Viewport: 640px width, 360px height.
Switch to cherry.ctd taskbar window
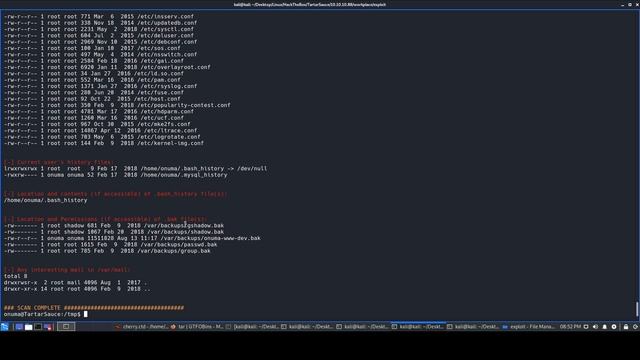142,327
